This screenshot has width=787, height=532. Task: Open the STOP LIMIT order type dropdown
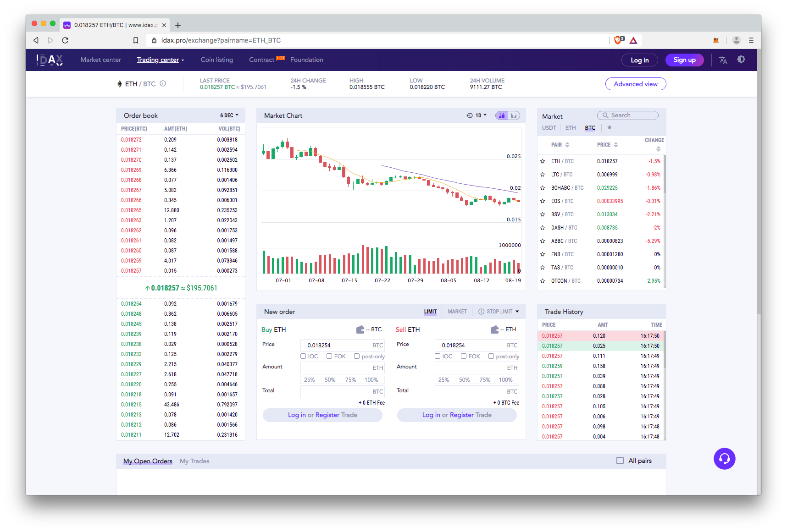(x=499, y=312)
